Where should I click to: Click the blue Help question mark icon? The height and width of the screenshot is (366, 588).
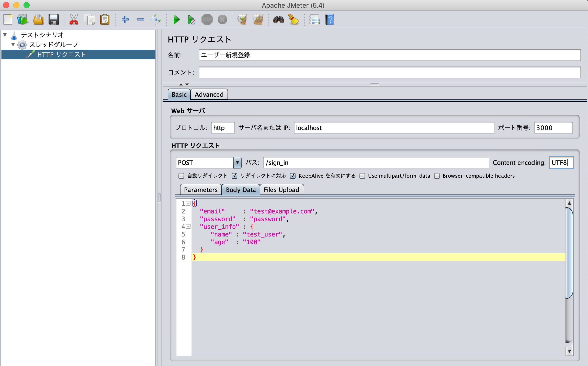click(330, 19)
